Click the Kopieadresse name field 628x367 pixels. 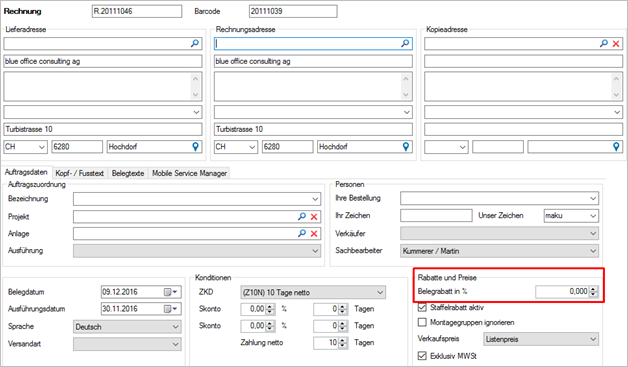click(523, 61)
